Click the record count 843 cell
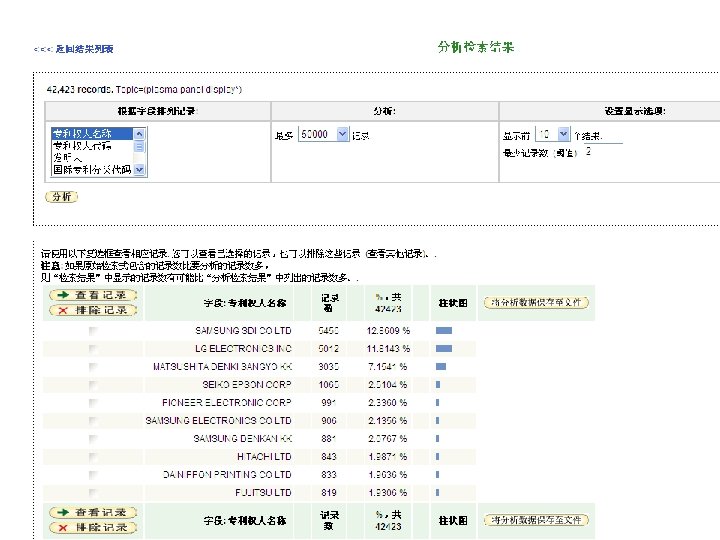720x540 pixels. tap(329, 456)
